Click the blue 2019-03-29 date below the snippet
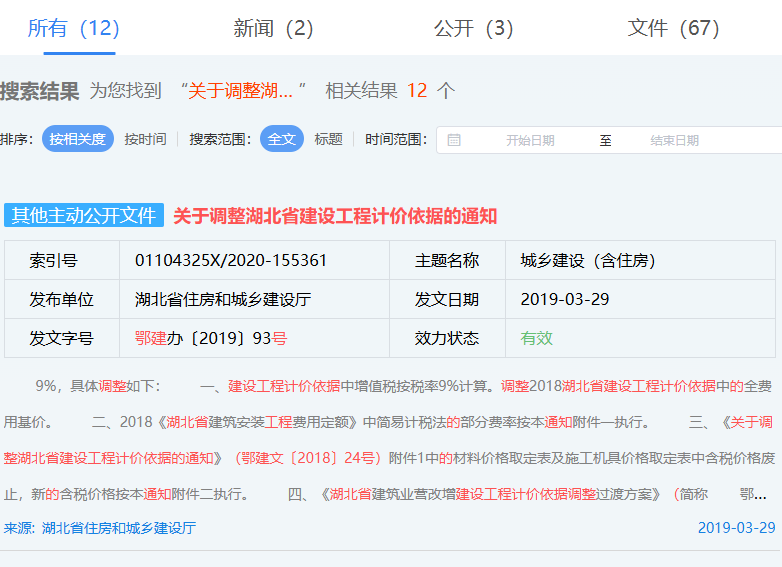 (x=736, y=528)
